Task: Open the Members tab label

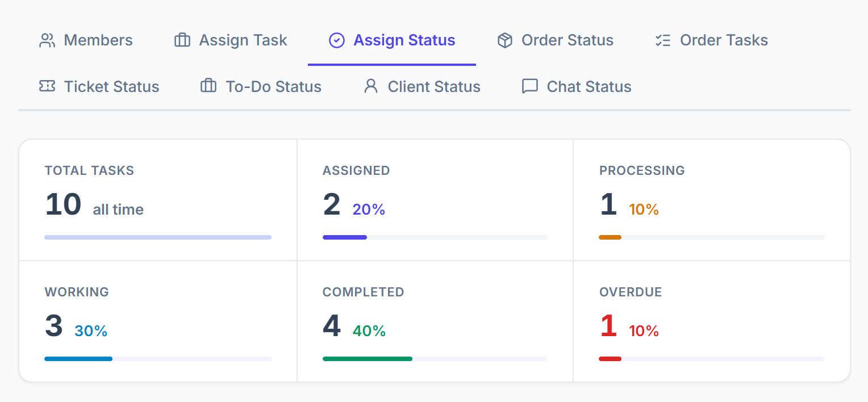Action: (x=98, y=40)
